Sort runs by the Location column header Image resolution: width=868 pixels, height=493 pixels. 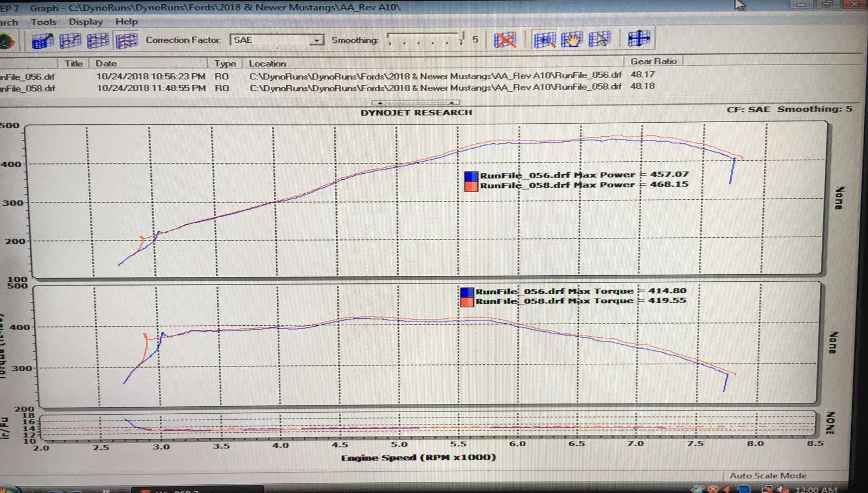(267, 63)
